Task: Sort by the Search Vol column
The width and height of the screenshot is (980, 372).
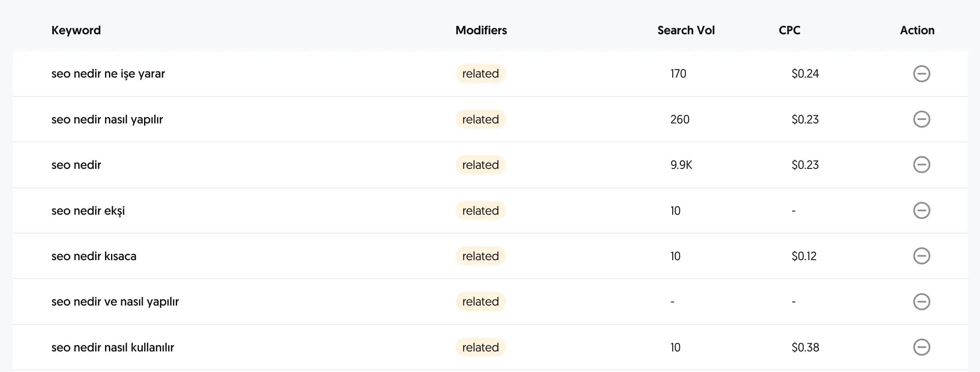Action: pyautogui.click(x=686, y=30)
